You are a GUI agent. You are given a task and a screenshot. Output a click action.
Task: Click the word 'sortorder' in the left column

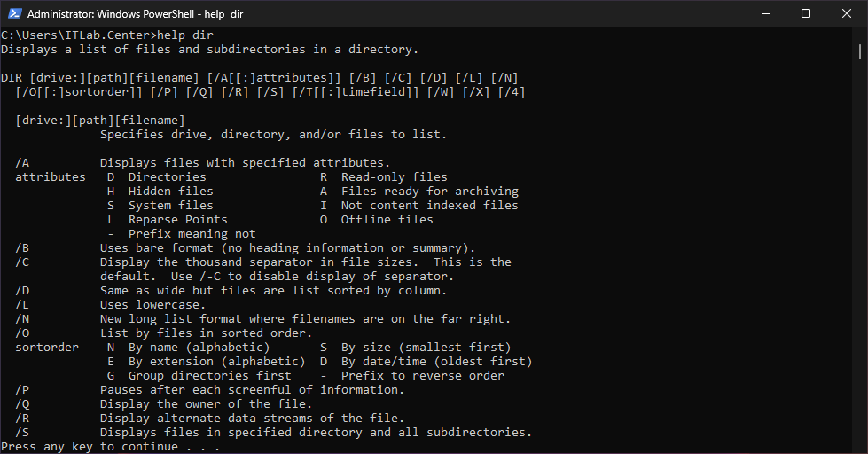tap(47, 348)
